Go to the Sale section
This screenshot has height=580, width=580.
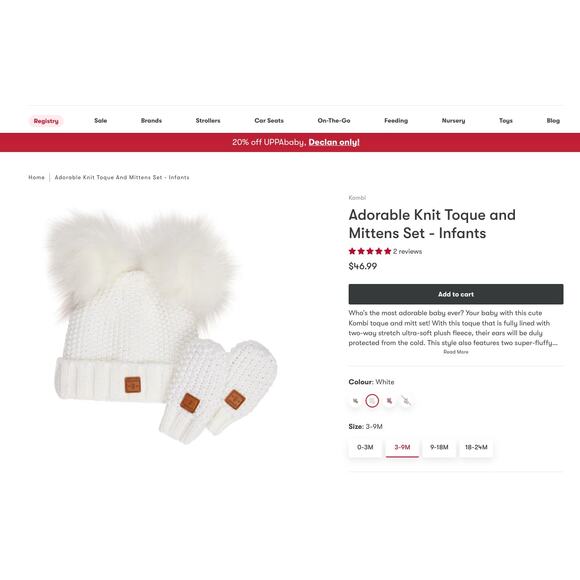(x=101, y=121)
